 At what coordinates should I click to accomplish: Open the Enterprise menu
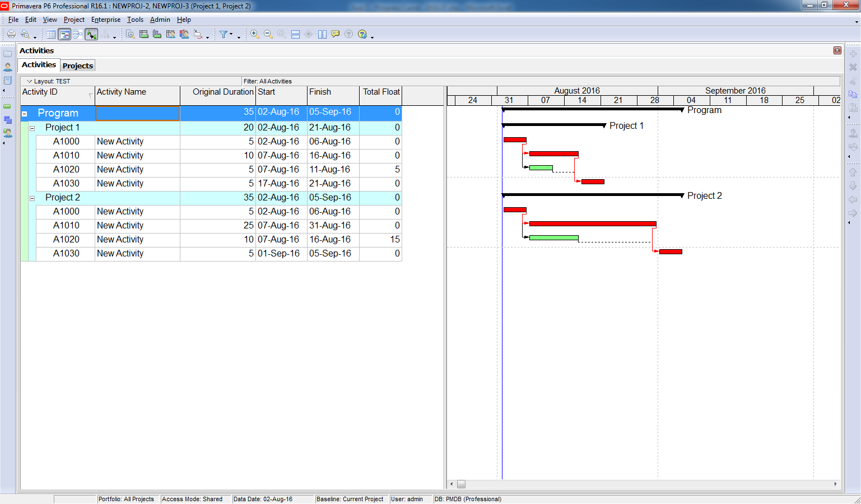(106, 20)
